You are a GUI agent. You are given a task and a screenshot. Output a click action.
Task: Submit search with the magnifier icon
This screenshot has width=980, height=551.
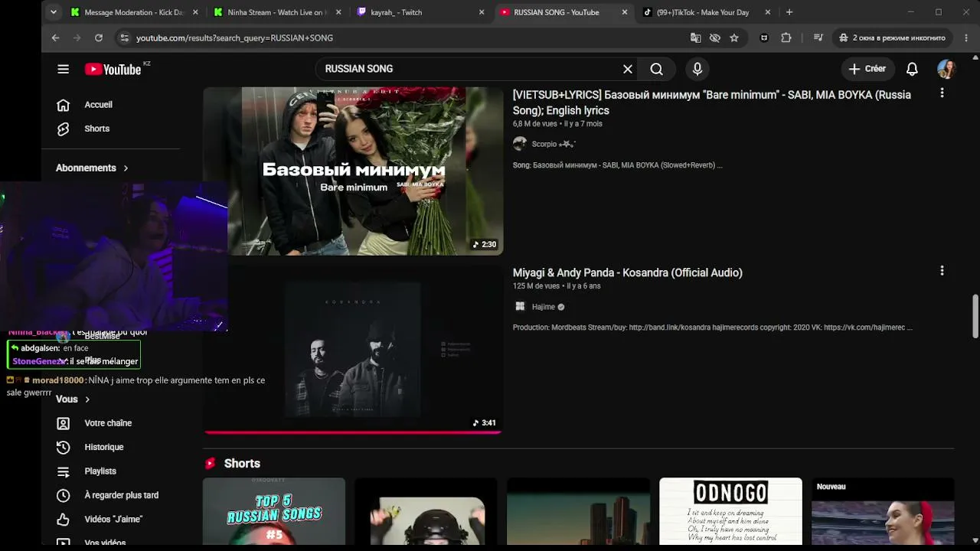click(656, 69)
